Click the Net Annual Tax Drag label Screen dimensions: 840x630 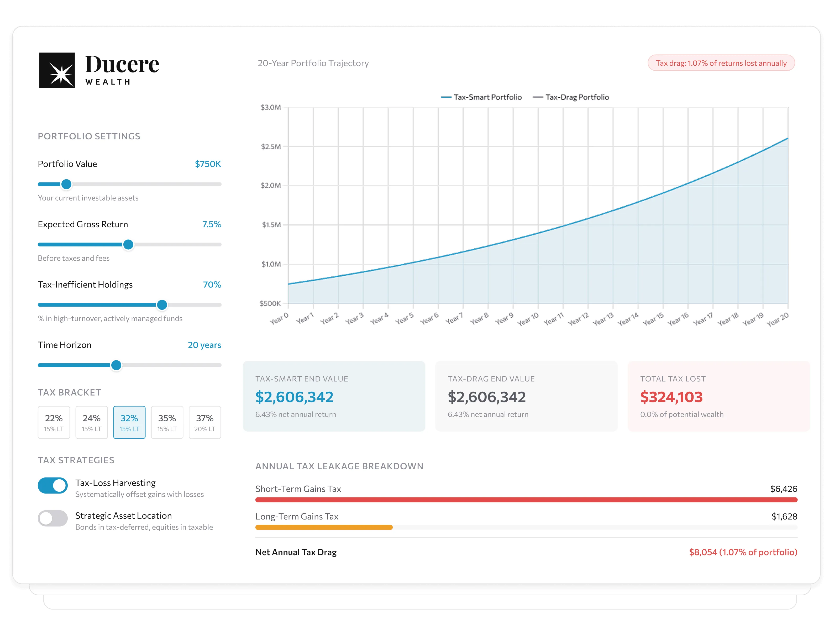click(x=296, y=553)
